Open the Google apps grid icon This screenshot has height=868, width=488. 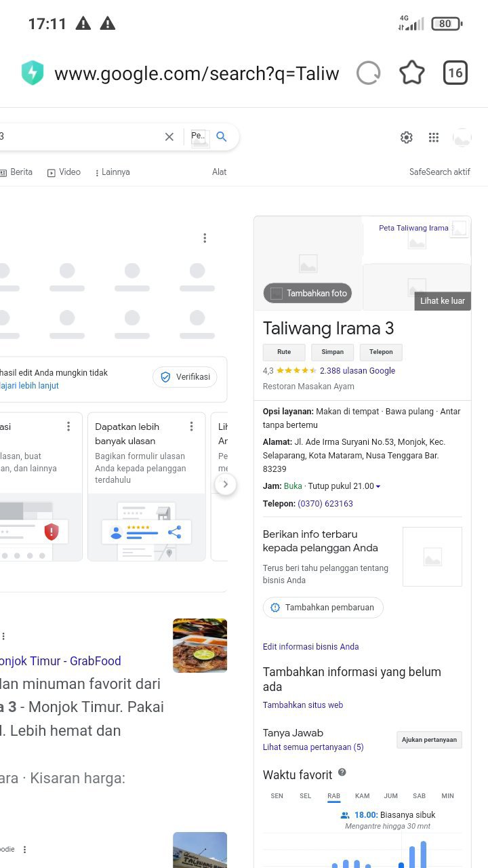click(x=434, y=138)
